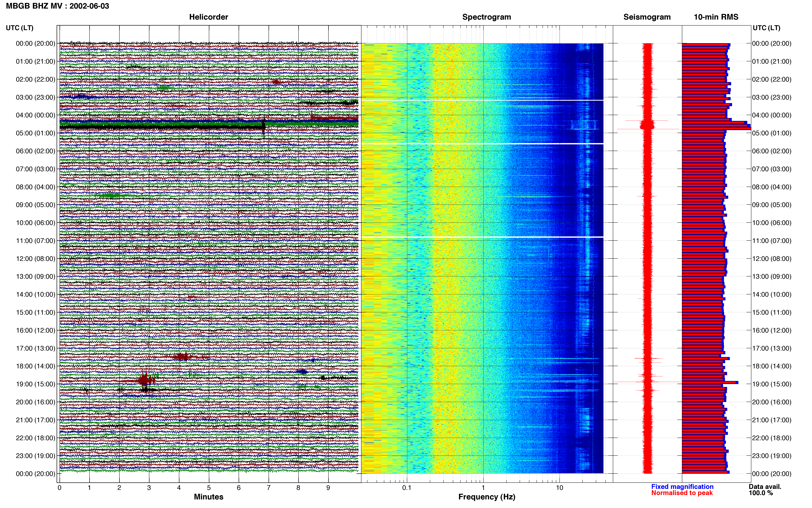Select the 'Helicorder' panel heading
Viewport: 812px width, 508px height.
coord(209,17)
